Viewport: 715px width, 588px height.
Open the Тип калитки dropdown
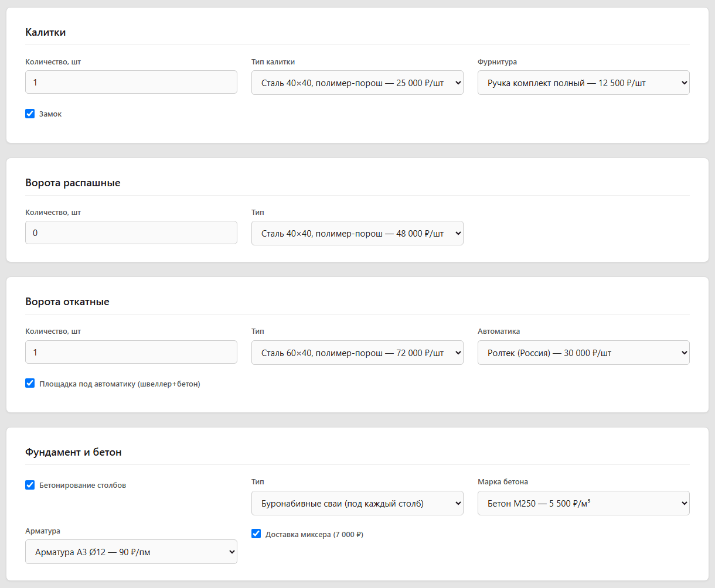coord(357,83)
